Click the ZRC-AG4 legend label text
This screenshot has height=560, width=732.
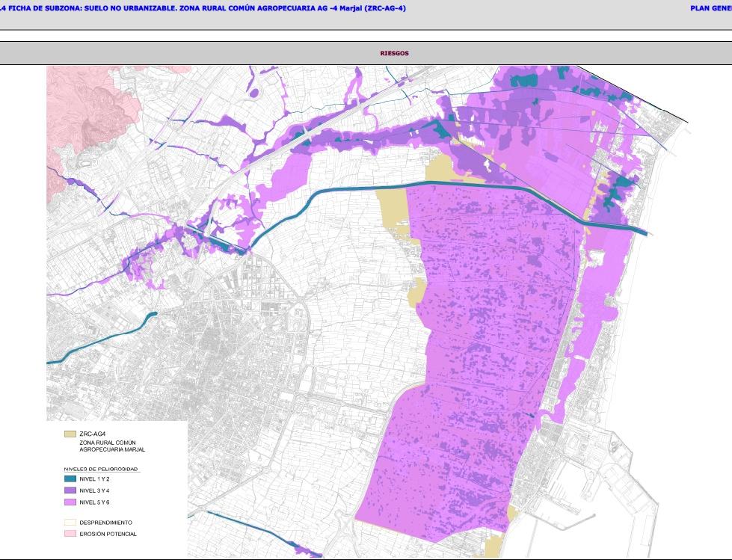[90, 434]
